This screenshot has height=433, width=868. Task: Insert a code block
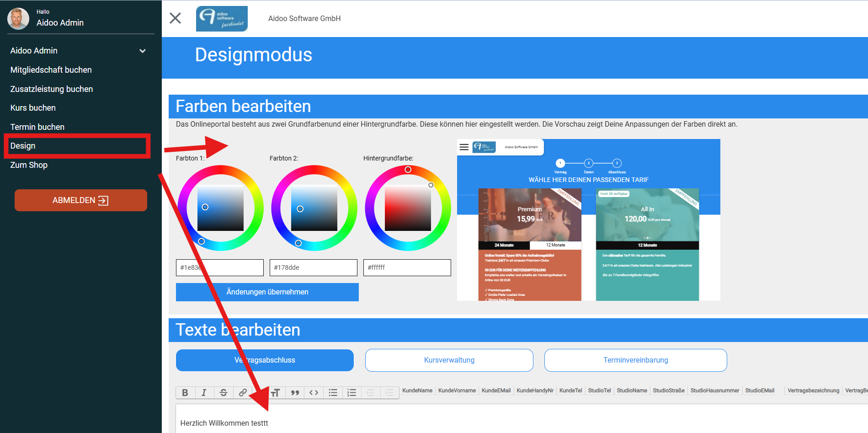(x=314, y=392)
